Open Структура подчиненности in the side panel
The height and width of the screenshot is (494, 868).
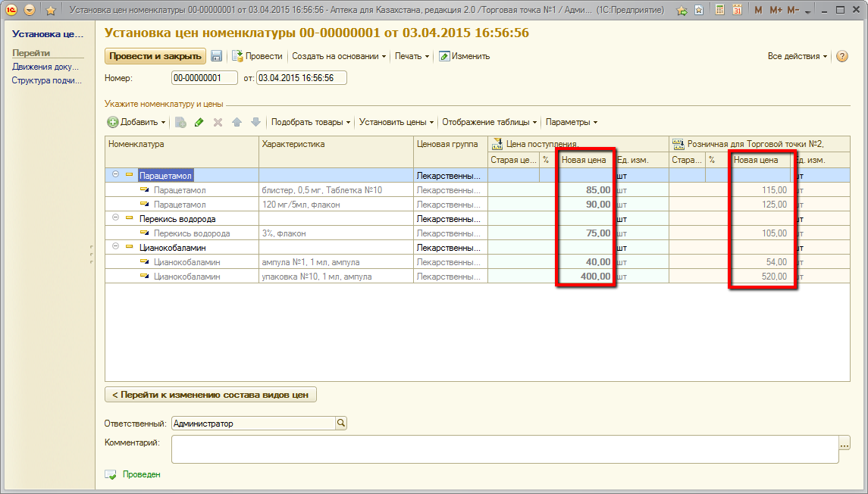tap(46, 80)
